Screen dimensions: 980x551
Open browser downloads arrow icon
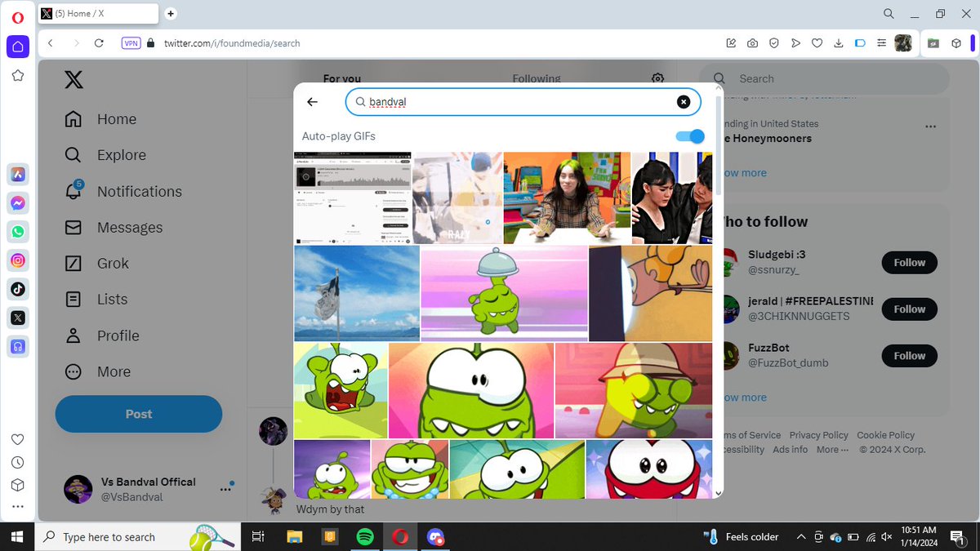838,43
